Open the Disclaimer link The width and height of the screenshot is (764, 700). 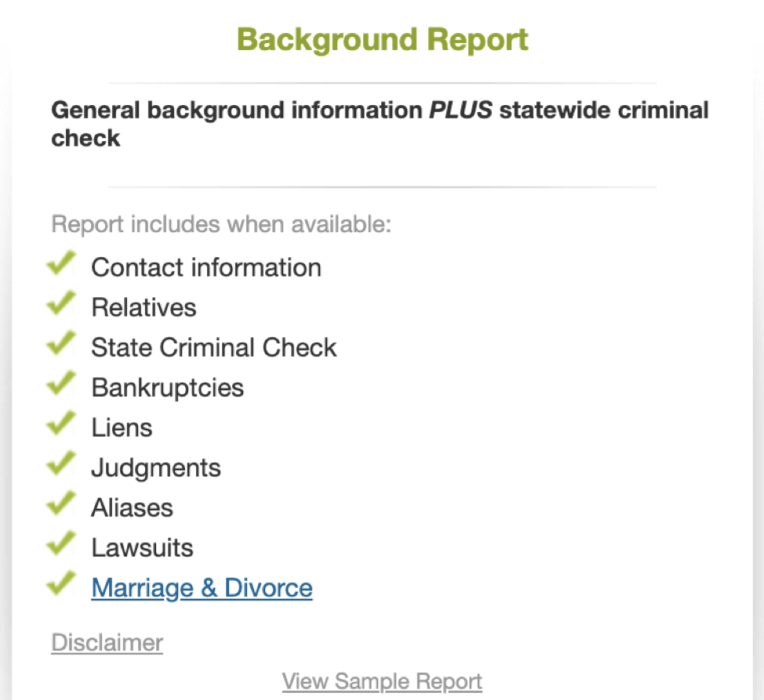[107, 643]
